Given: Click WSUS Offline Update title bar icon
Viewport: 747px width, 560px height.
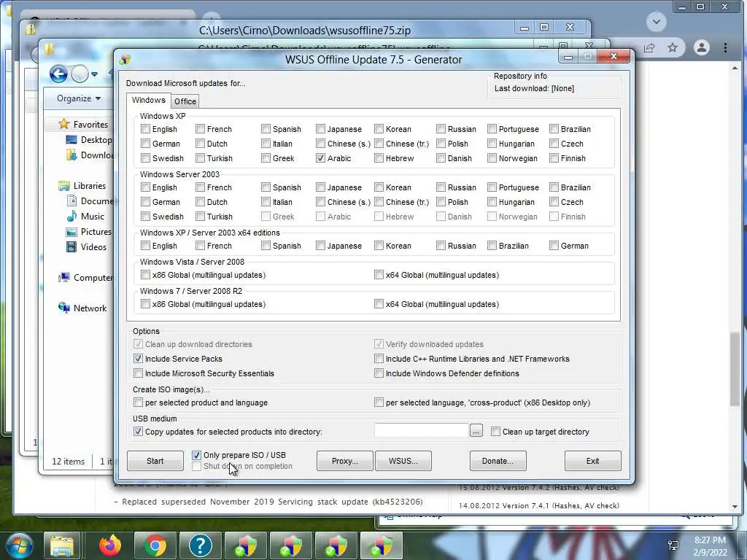Looking at the screenshot, I should (125, 59).
